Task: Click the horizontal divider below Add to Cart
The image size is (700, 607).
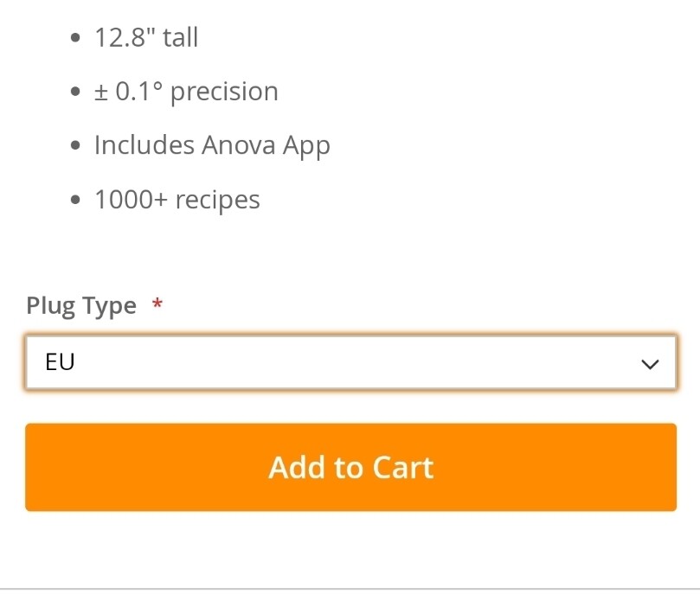Action: [x=350, y=589]
